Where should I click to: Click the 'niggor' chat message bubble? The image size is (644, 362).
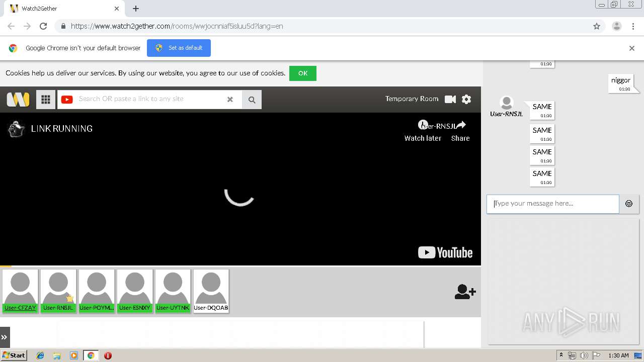(620, 83)
